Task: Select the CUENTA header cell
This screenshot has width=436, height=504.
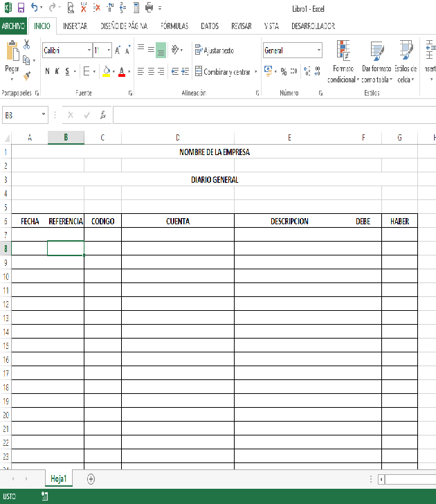Action: (x=178, y=221)
